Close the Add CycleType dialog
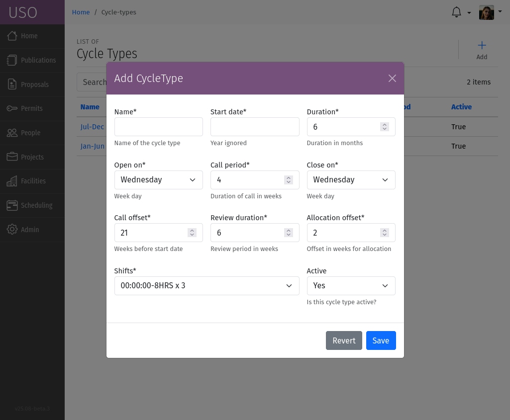This screenshot has width=510, height=420. pyautogui.click(x=392, y=78)
